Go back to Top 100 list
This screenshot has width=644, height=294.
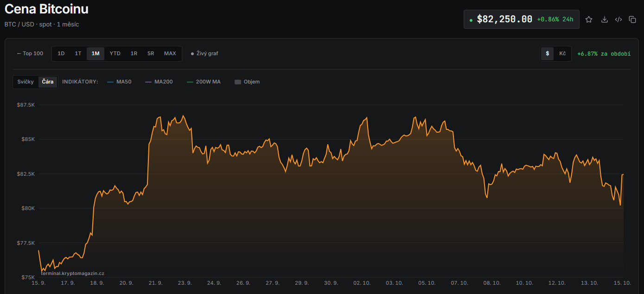click(x=30, y=53)
